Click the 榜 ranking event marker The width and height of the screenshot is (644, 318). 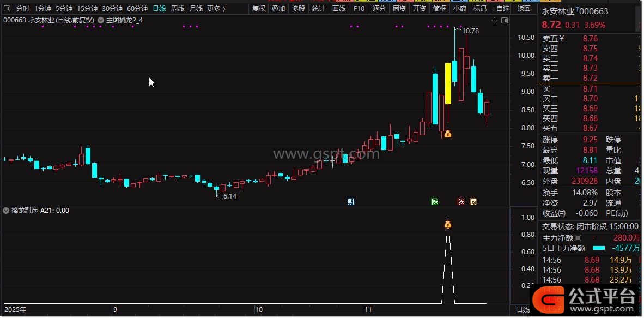473,201
